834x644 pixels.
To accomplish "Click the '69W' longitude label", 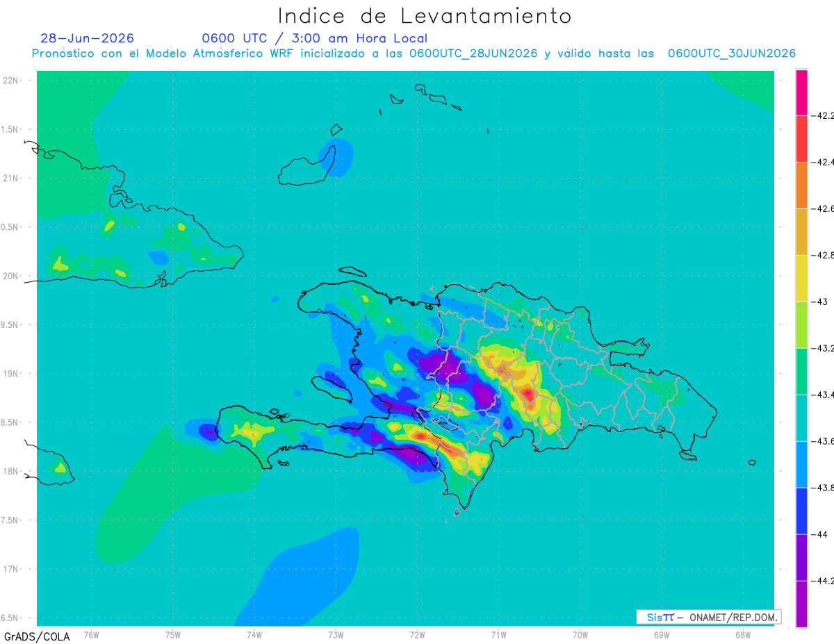I will [x=662, y=634].
